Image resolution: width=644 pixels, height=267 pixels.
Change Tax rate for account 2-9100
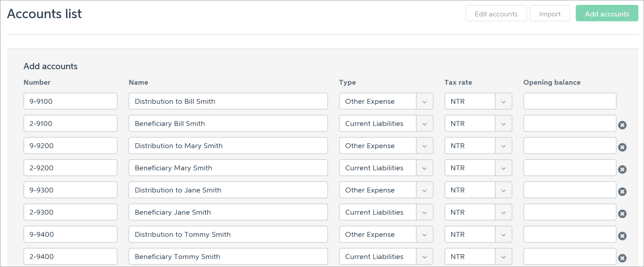tap(503, 123)
